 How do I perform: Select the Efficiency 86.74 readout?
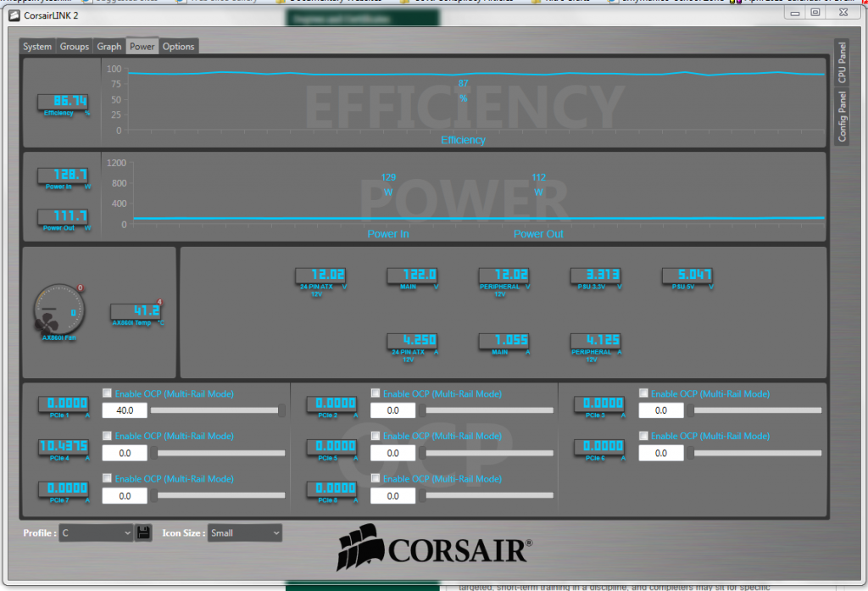(x=63, y=102)
